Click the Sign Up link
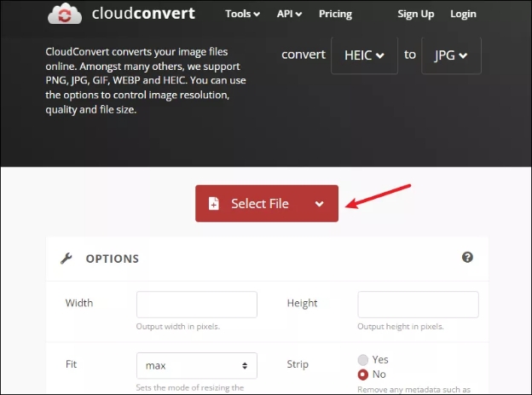The image size is (532, 395). 415,14
